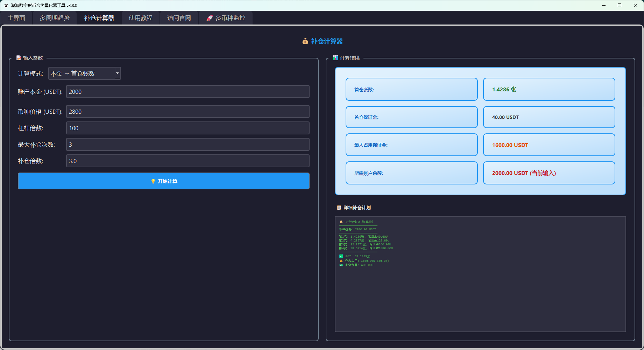This screenshot has width=644, height=350.
Task: Click the 1.4286 张 result box
Action: (x=549, y=89)
